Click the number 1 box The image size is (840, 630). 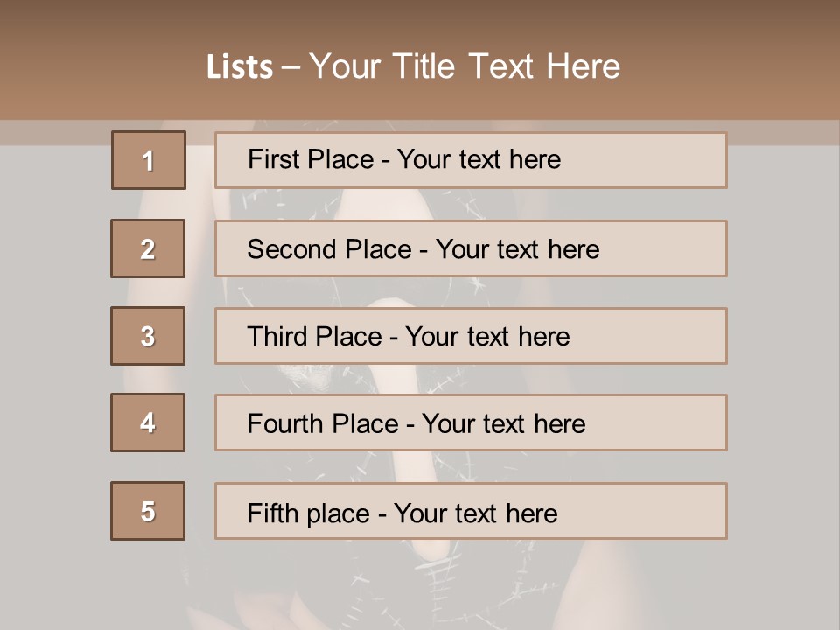[149, 160]
